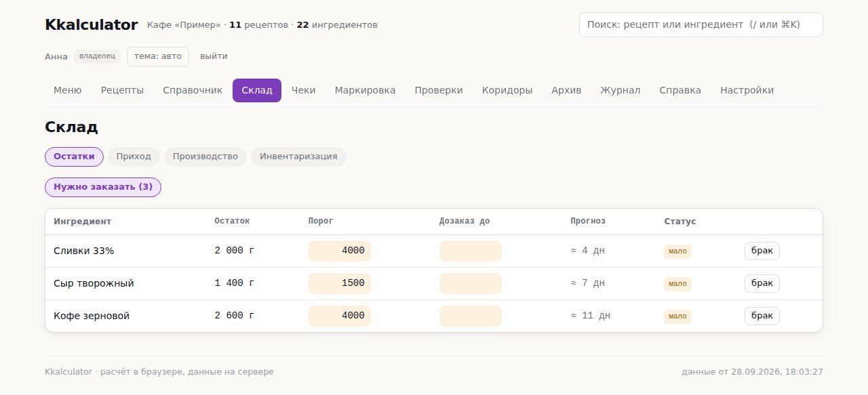The width and height of the screenshot is (868, 395).
Task: Click the Ингредиент column header
Action: (83, 222)
